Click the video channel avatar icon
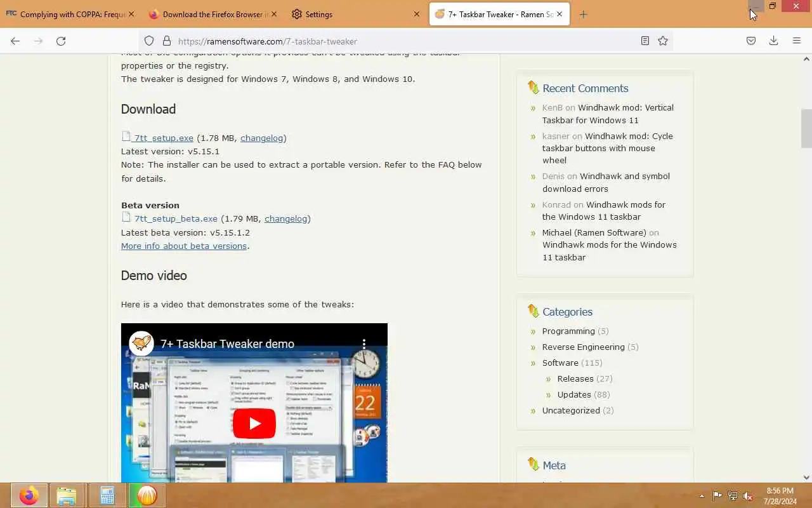 point(141,344)
